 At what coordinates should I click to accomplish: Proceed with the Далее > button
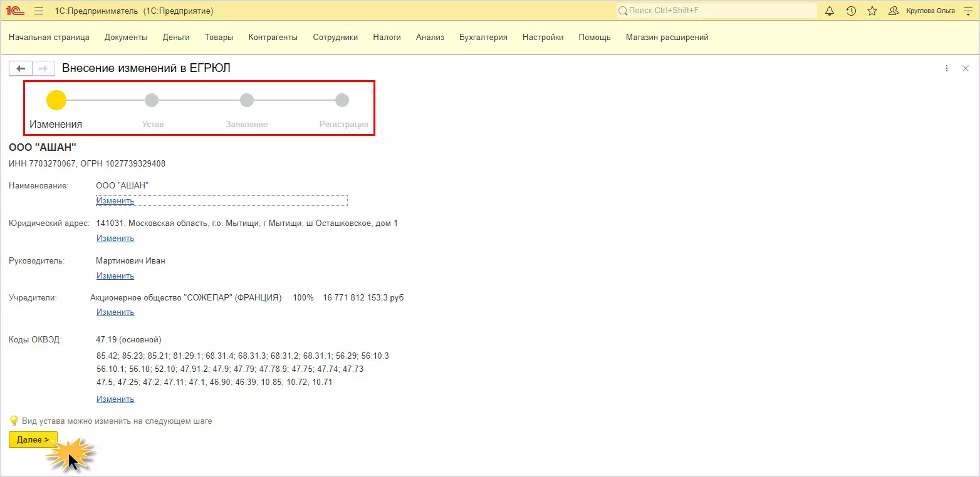(x=33, y=440)
